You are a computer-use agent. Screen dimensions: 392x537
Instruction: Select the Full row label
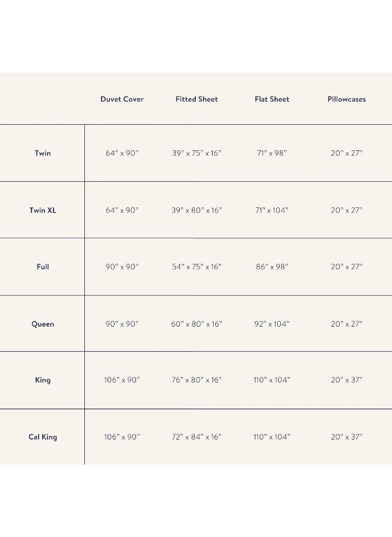tap(43, 267)
